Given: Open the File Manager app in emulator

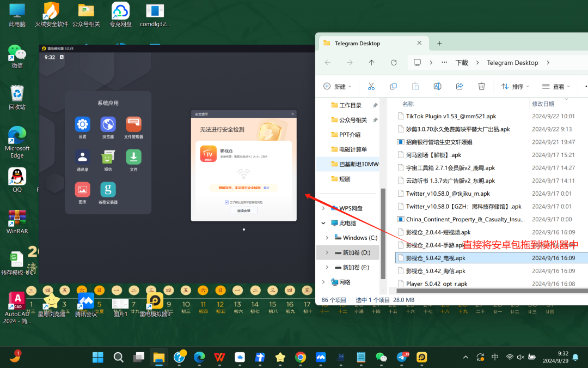Looking at the screenshot, I should click(x=133, y=124).
